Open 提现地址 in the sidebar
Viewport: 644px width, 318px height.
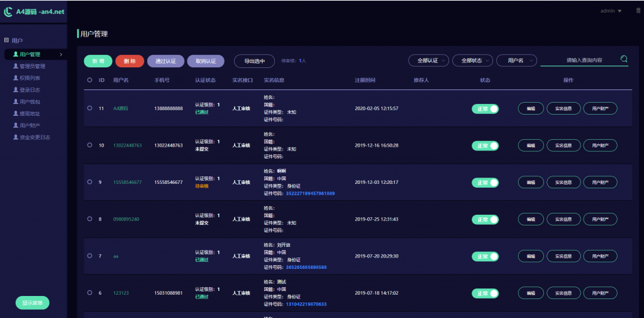[x=30, y=113]
